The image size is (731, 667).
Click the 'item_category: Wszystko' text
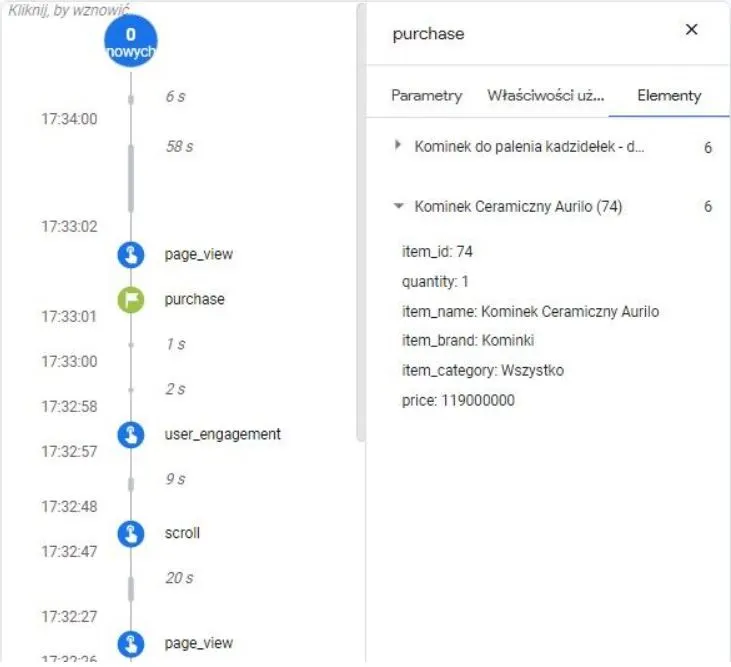(483, 371)
